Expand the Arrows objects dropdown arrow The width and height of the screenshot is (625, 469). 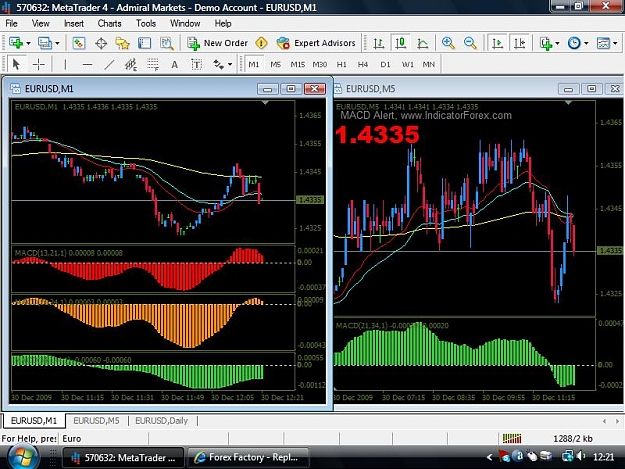pyautogui.click(x=230, y=65)
